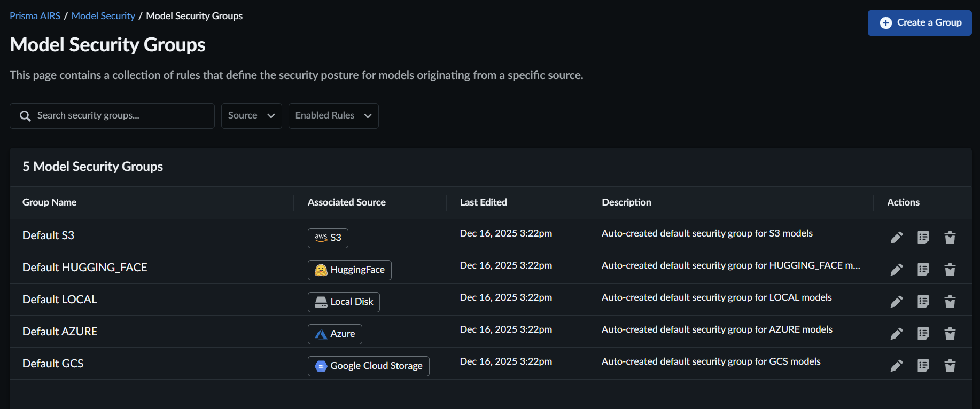Open rules list icon for Default S3
The height and width of the screenshot is (409, 980).
point(923,238)
